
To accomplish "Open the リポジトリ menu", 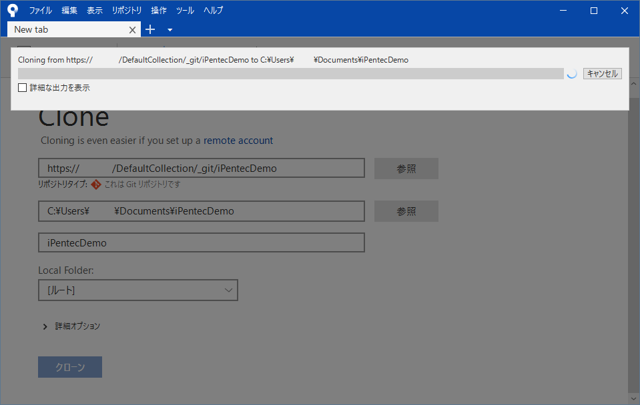I will pos(127,10).
